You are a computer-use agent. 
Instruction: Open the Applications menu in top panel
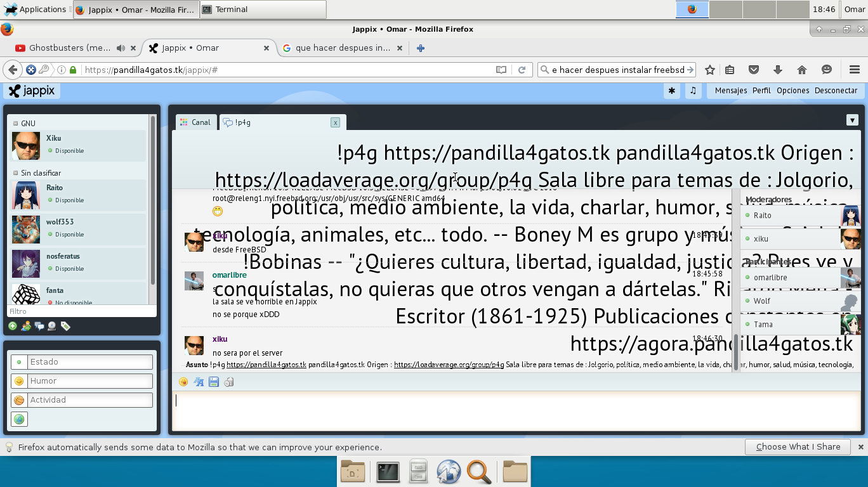pos(34,10)
